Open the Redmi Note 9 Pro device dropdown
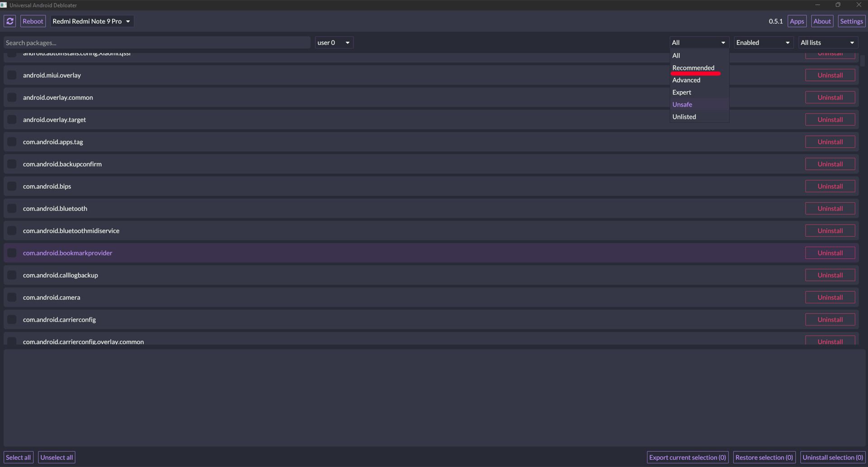 click(x=92, y=21)
